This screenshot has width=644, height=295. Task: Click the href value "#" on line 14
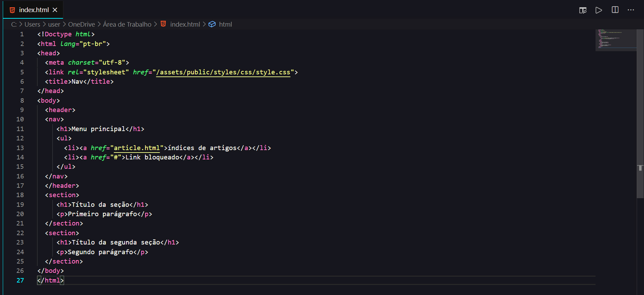pyautogui.click(x=116, y=157)
